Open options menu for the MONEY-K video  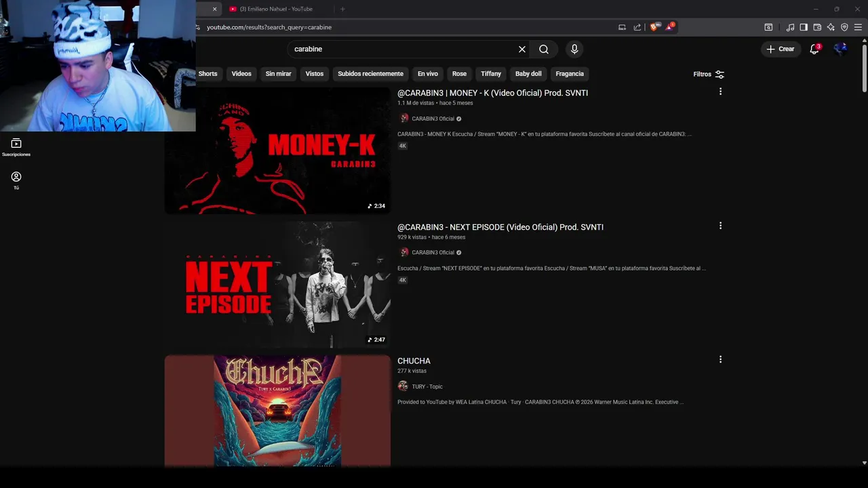click(720, 91)
